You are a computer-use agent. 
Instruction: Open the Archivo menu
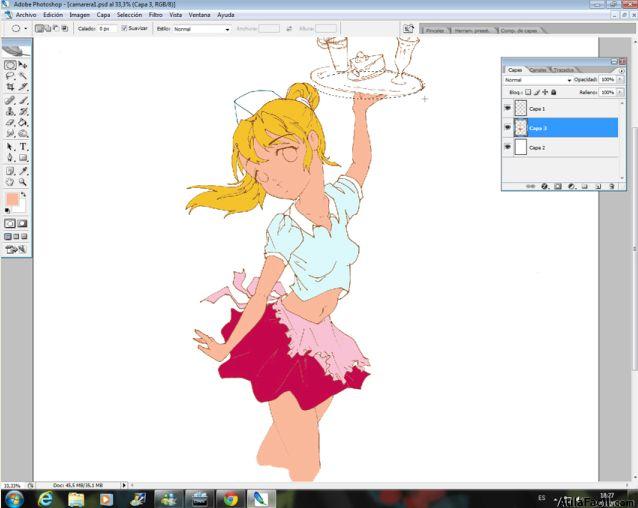(x=26, y=15)
